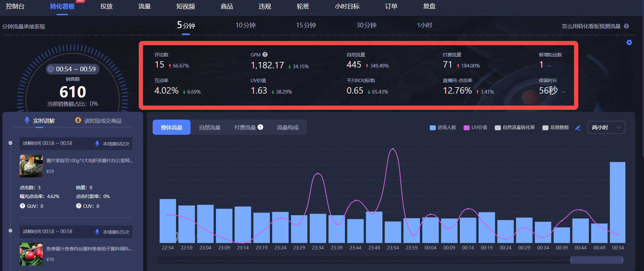Select the 15分钟 interval tab
The height and width of the screenshot is (271, 644).
(x=306, y=25)
